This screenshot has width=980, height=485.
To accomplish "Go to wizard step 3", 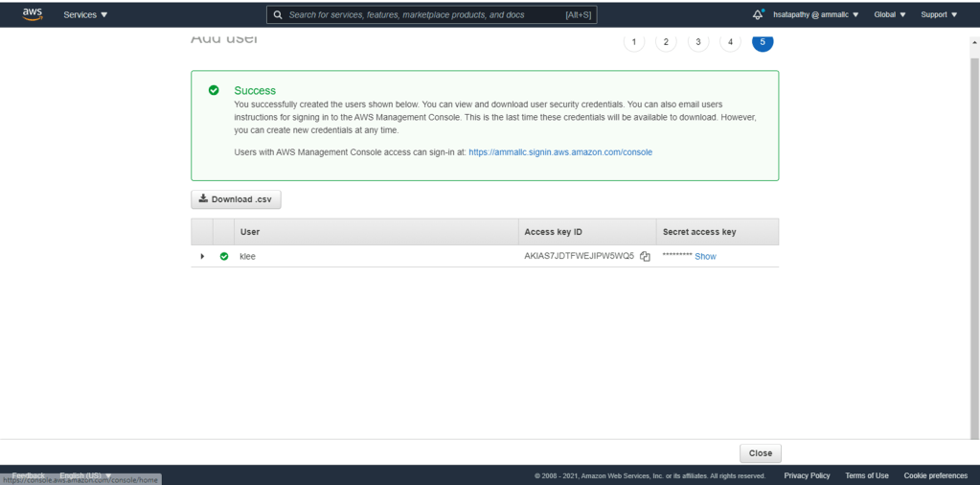I will point(698,42).
